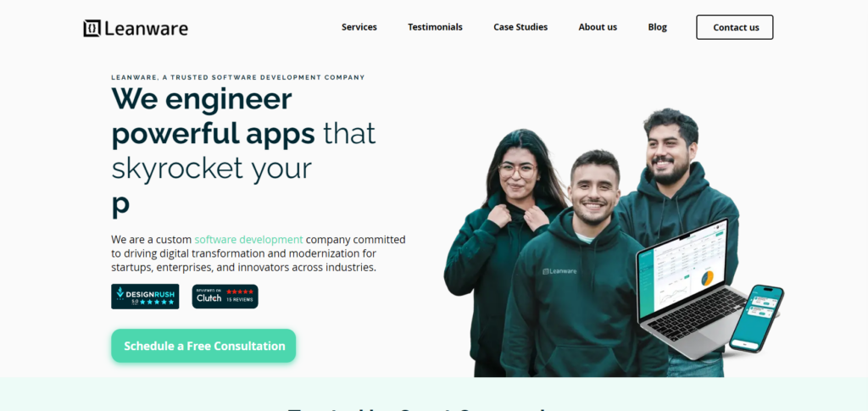This screenshot has width=868, height=411.
Task: Click the Leanware logo on the hoodie
Action: [559, 271]
